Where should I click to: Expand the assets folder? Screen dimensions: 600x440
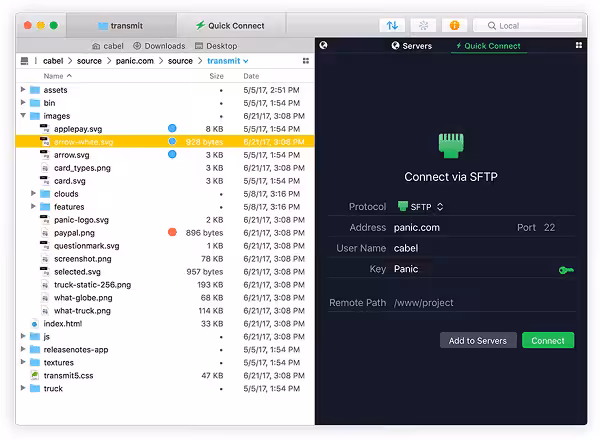coord(23,90)
